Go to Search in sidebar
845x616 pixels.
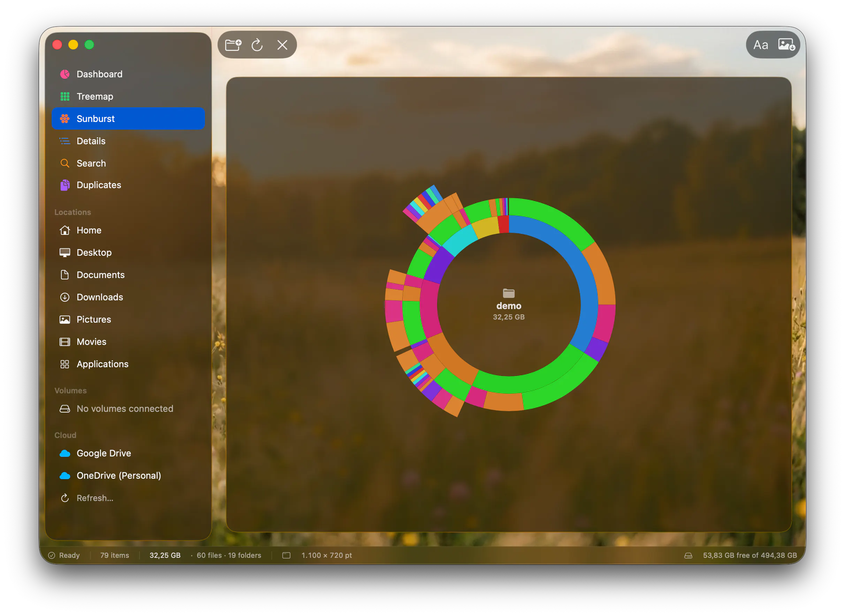(x=128, y=163)
